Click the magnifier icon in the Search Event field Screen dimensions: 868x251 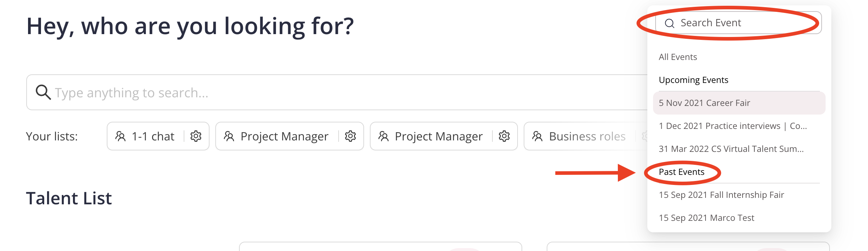[669, 23]
